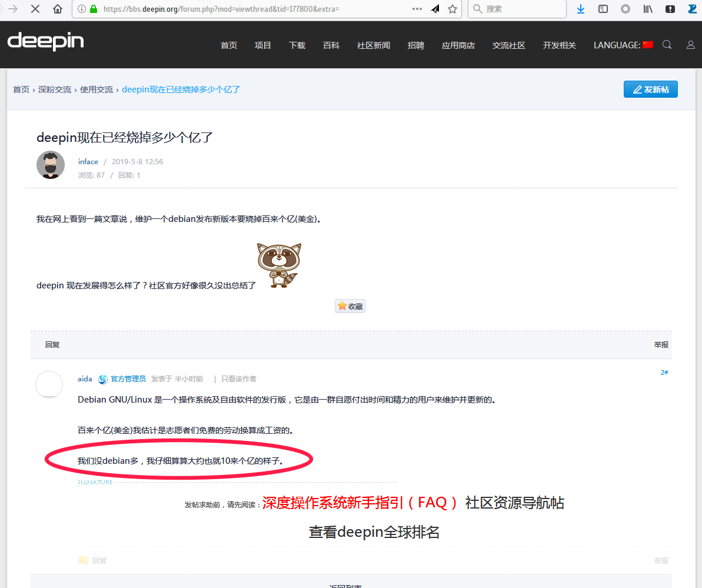This screenshot has height=588, width=702.
Task: Stop loading the page with X button
Action: [35, 8]
